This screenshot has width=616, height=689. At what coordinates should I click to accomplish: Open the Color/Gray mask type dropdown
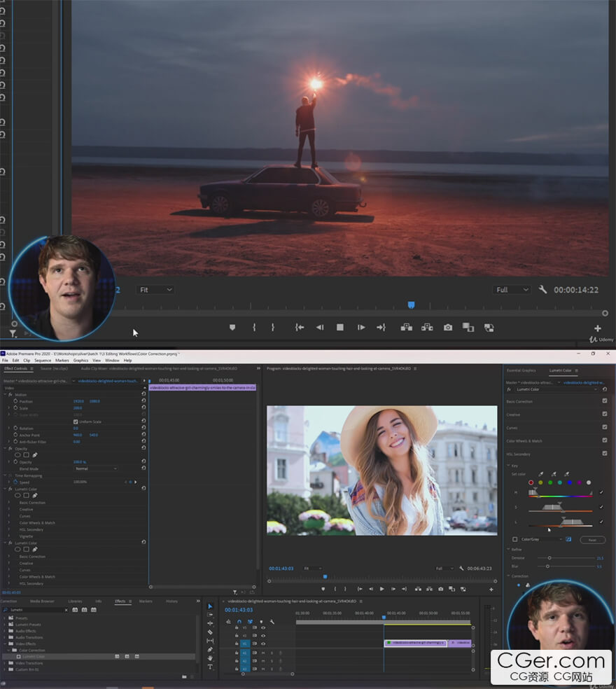click(x=541, y=539)
